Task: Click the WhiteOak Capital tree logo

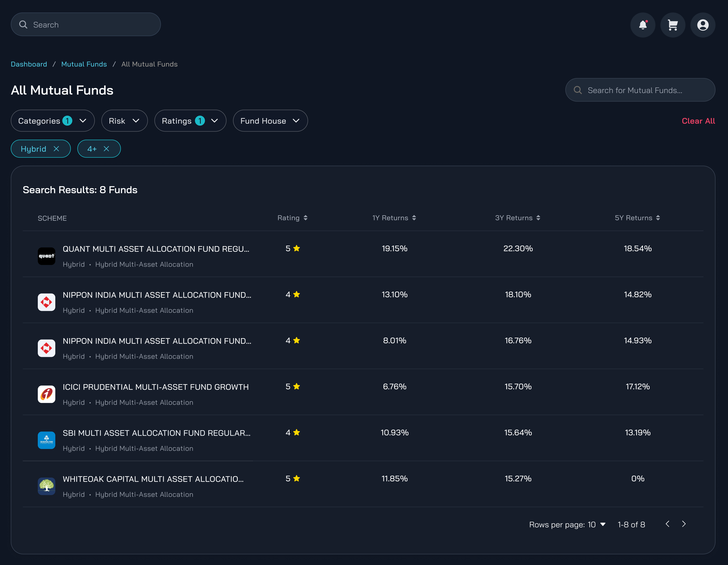Action: point(46,486)
